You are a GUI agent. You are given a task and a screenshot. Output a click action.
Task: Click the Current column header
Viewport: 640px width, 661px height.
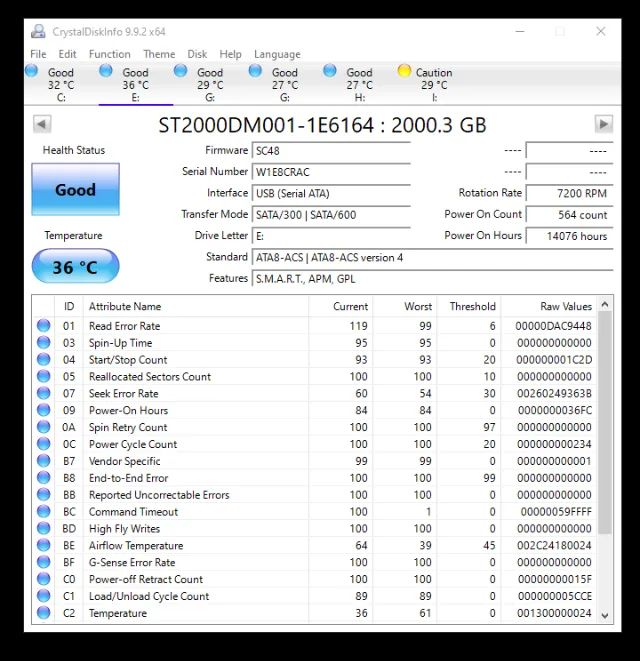click(x=340, y=306)
